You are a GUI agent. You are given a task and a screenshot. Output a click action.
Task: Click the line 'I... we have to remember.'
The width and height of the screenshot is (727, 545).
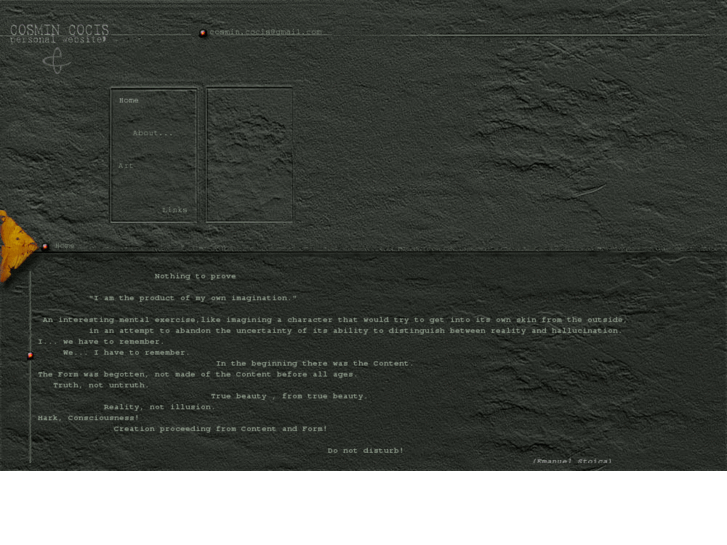tap(101, 341)
